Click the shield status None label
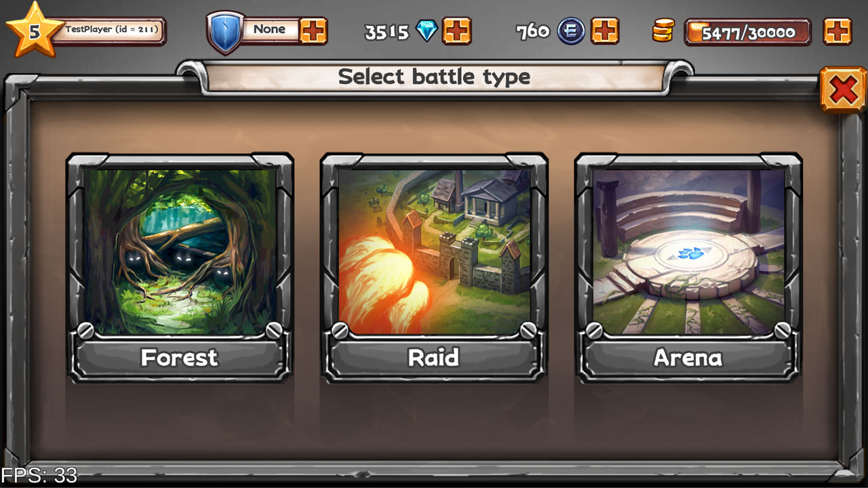 tap(270, 29)
